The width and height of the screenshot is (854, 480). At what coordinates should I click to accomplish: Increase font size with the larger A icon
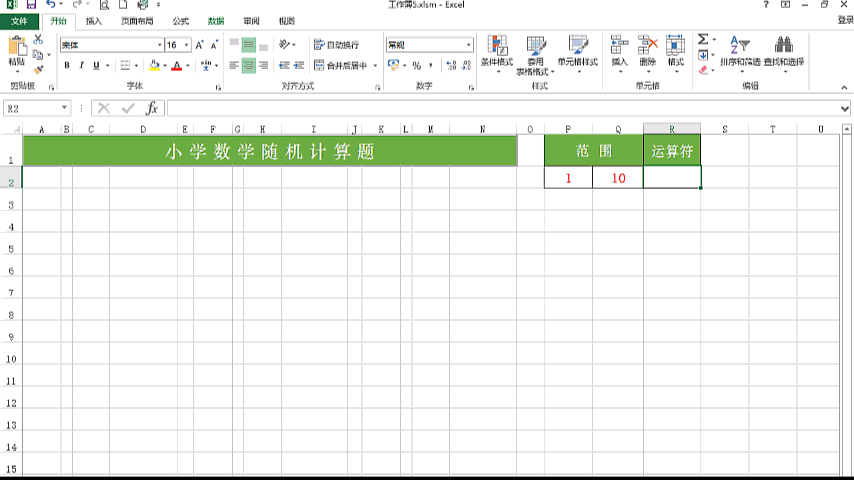pos(199,45)
